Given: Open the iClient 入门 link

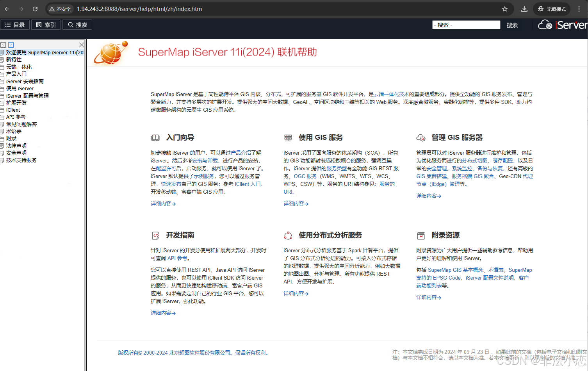Looking at the screenshot, I should pos(248,184).
